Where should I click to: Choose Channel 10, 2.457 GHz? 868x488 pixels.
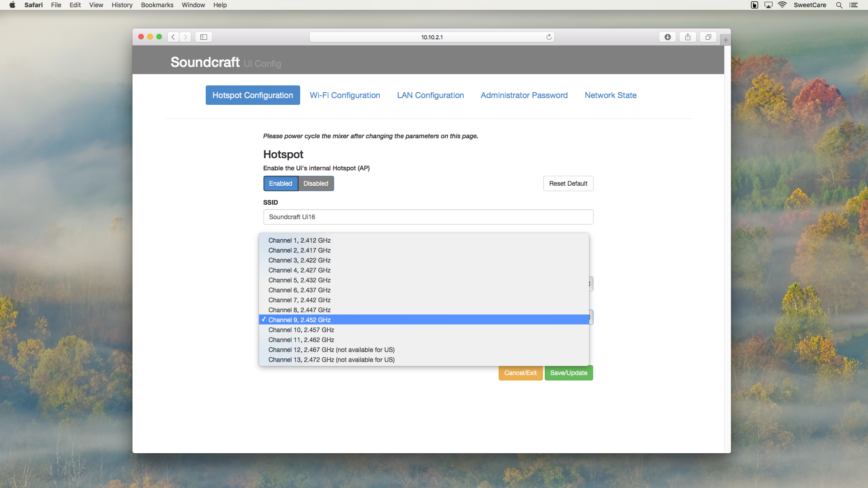(x=424, y=330)
